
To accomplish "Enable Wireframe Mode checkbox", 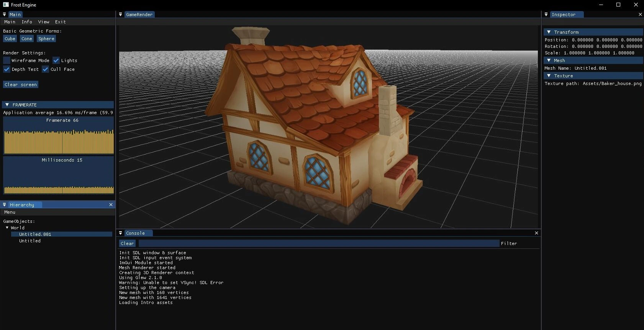I will pyautogui.click(x=7, y=60).
